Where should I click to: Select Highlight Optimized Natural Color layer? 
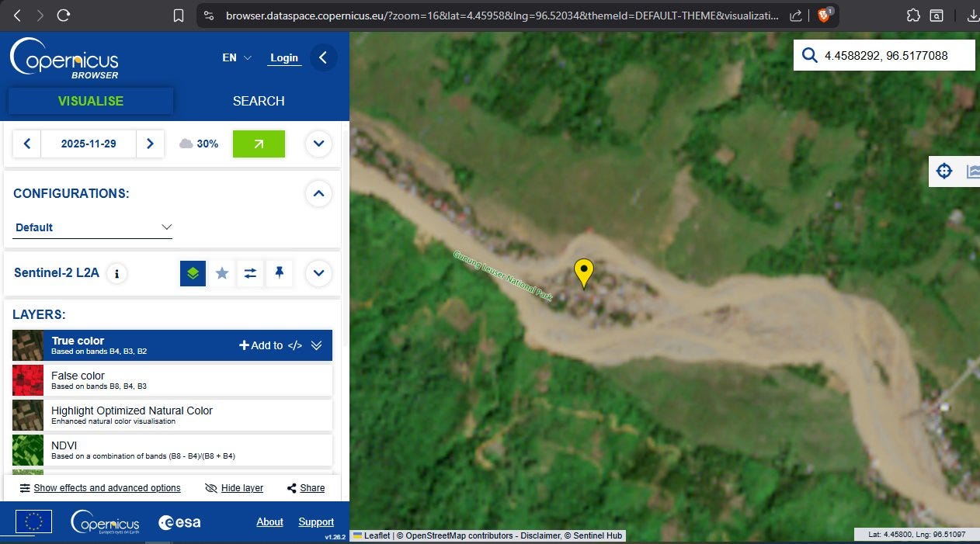pyautogui.click(x=172, y=415)
